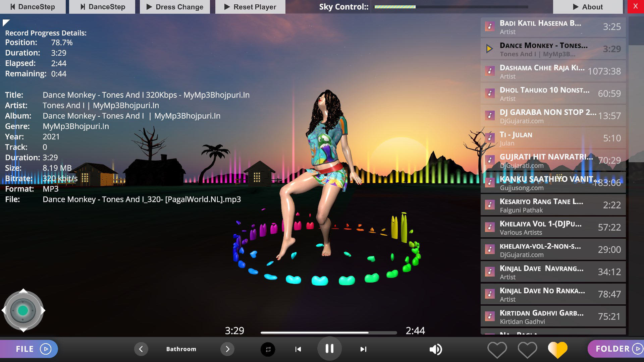Image resolution: width=644 pixels, height=362 pixels.
Task: Collapse the record details corner triangle
Action: click(x=6, y=23)
